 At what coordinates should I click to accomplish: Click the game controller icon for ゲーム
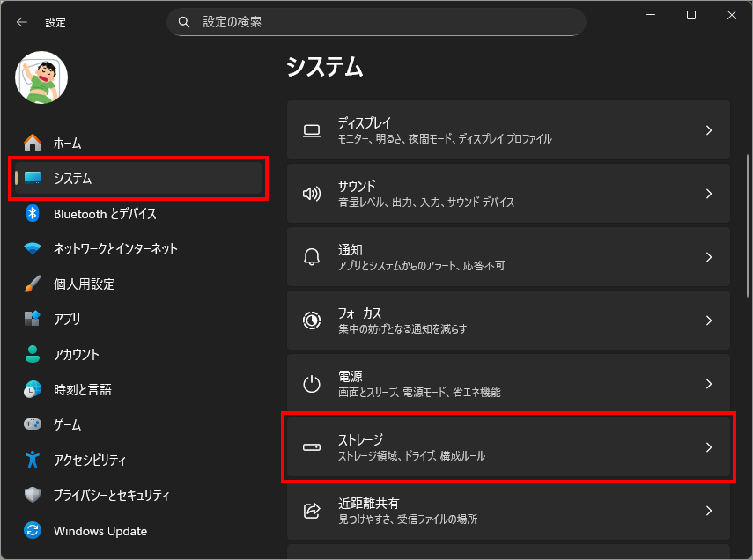[33, 424]
